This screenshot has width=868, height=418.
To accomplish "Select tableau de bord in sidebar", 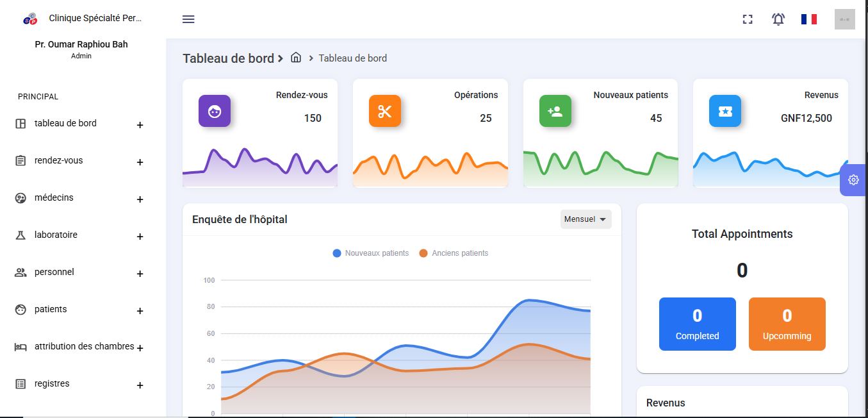I will 65,124.
